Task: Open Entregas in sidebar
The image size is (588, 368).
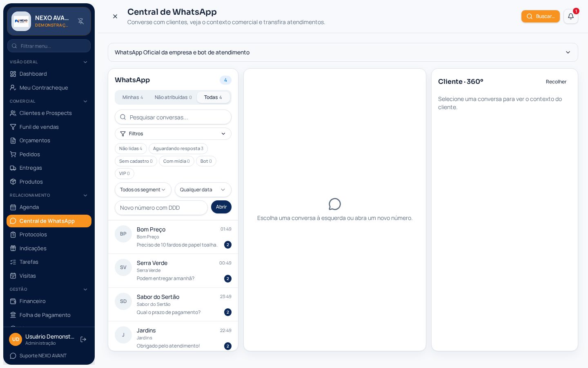Action: (x=49, y=168)
